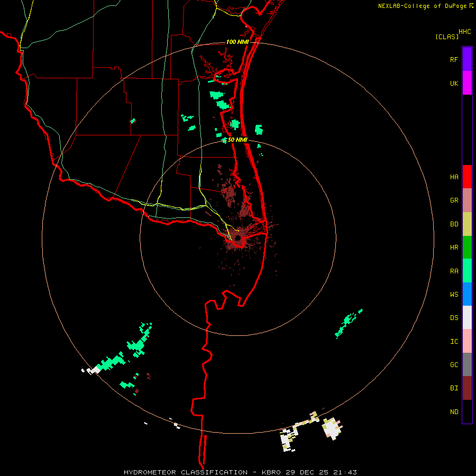This screenshot has width=476, height=476.
Task: Click the GR legend label
Action: [454, 200]
